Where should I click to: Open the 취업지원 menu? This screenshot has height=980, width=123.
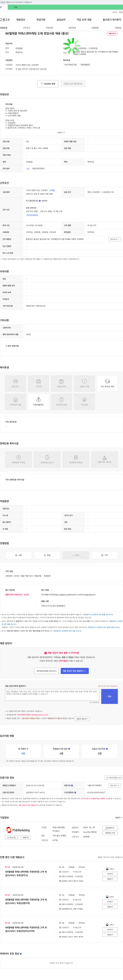[x=41, y=20]
